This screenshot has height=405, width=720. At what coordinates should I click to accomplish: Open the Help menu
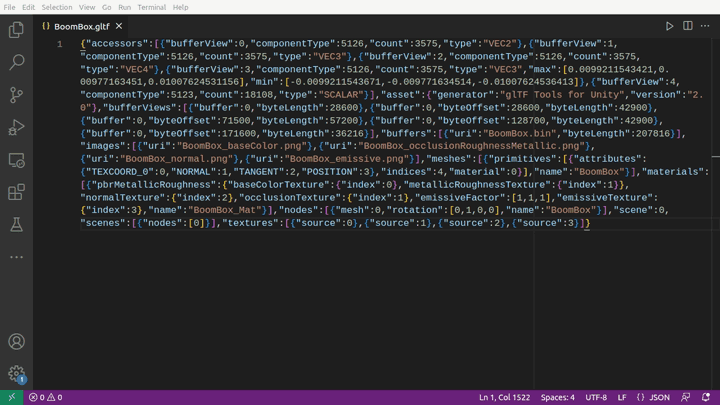[x=180, y=7]
